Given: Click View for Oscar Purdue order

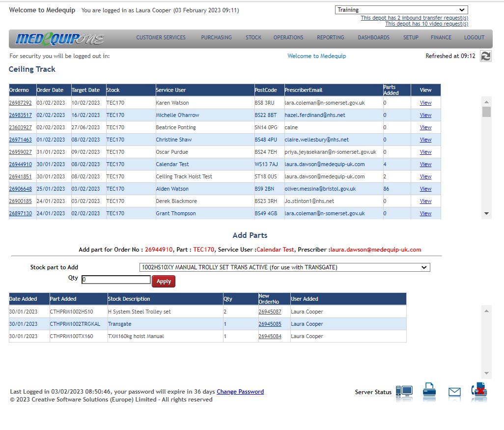Looking at the screenshot, I should click(x=425, y=152).
